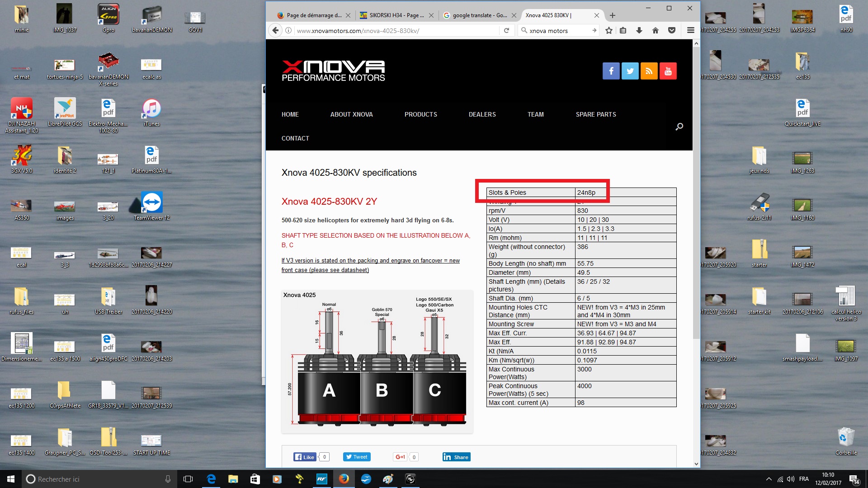Click the Google +1 button

400,457
